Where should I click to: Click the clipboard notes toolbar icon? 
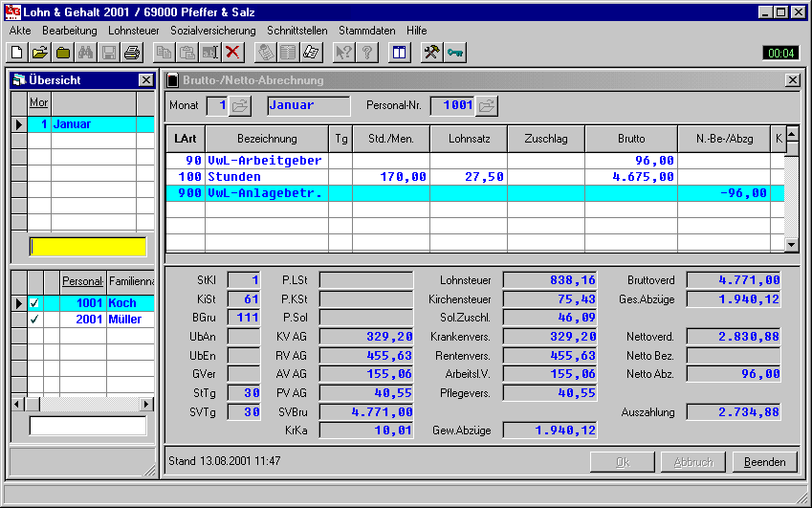pos(266,53)
